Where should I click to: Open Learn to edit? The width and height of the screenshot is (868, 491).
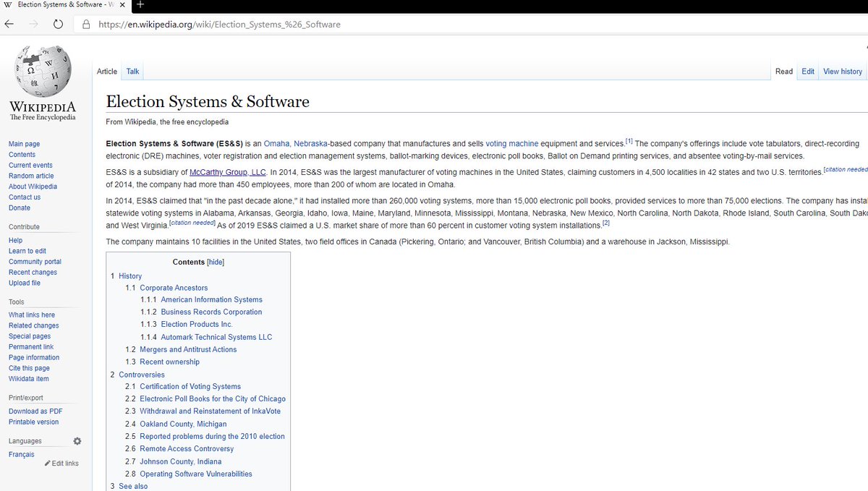27,251
